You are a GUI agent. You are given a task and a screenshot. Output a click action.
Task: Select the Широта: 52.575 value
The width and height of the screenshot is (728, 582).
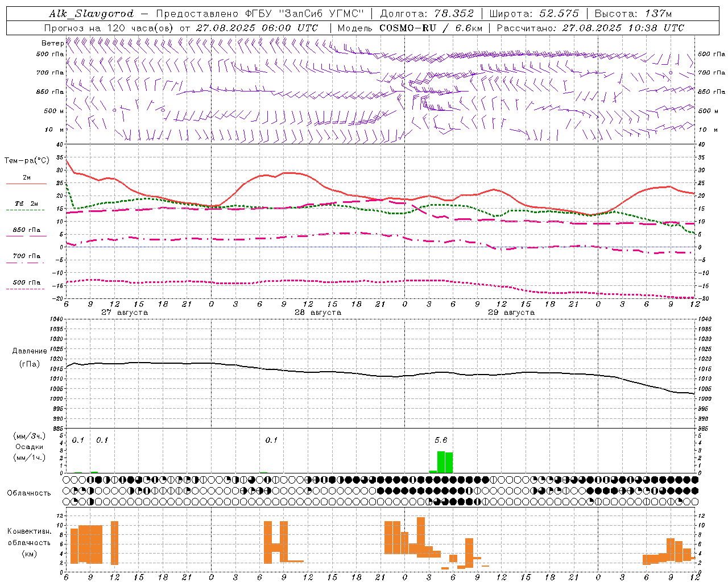(534, 14)
